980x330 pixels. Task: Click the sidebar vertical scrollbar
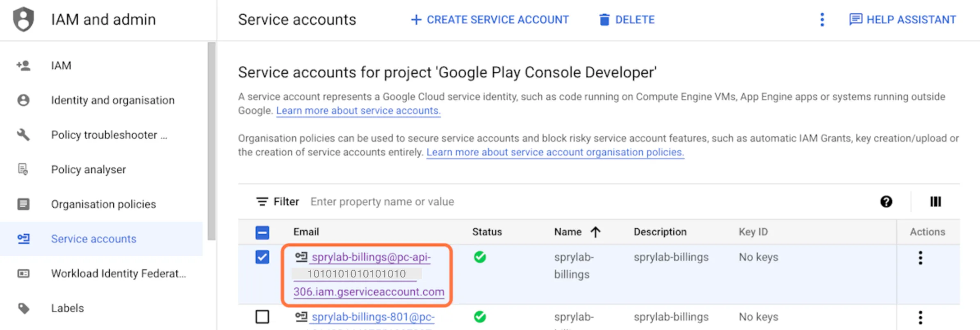pos(212,141)
